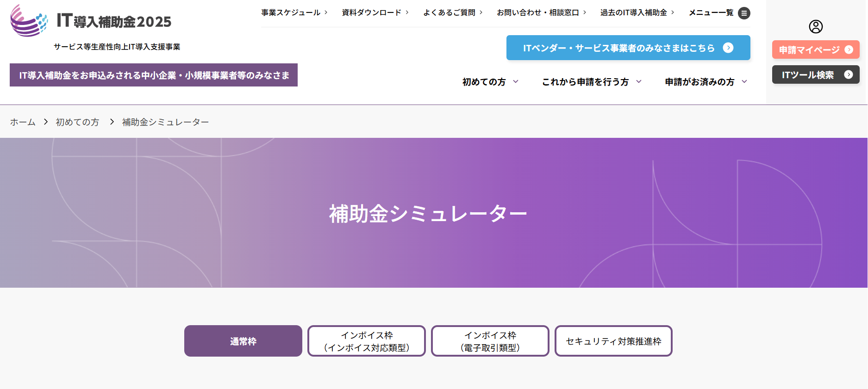Open the メニュー一覧 menu
This screenshot has height=389, width=868.
pos(719,13)
